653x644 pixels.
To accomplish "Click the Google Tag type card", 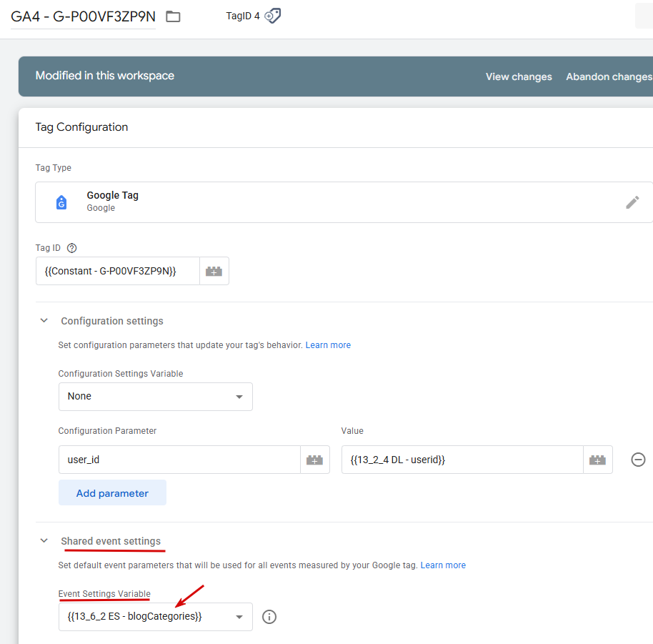I will point(344,202).
